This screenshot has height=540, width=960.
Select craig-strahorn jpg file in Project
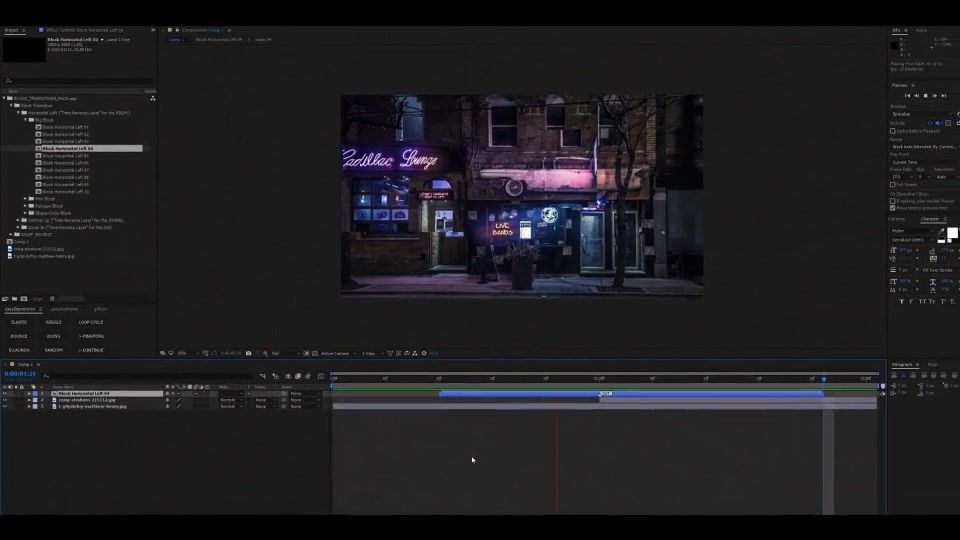pos(38,249)
